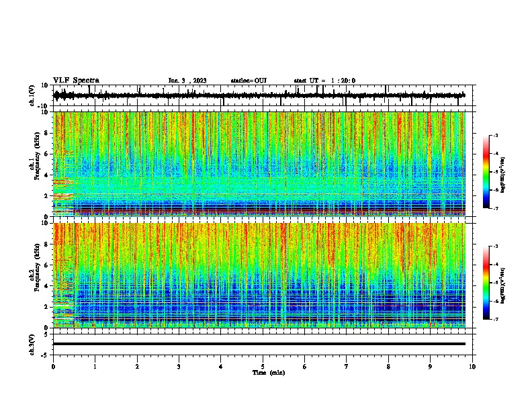
Task: Click the "ch.1(V)" axis label
Action: tap(32, 95)
